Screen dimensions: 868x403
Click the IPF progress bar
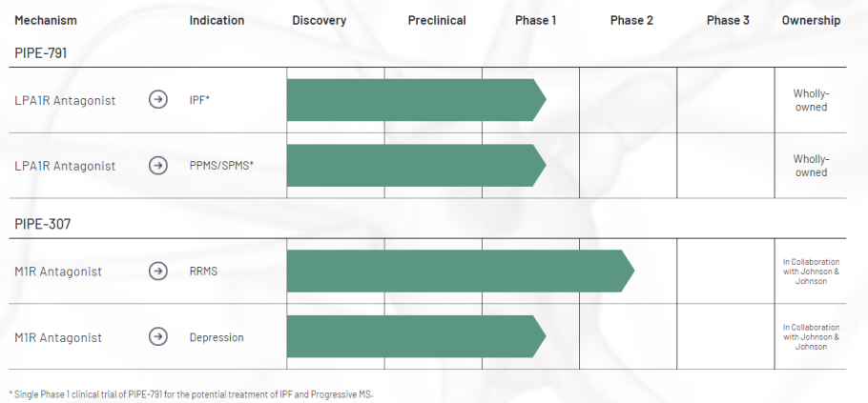[x=415, y=100]
